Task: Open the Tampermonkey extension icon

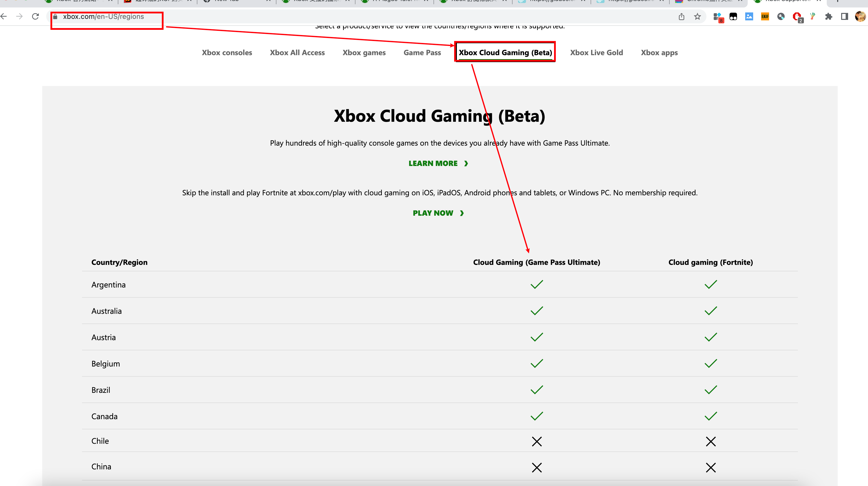Action: point(733,16)
